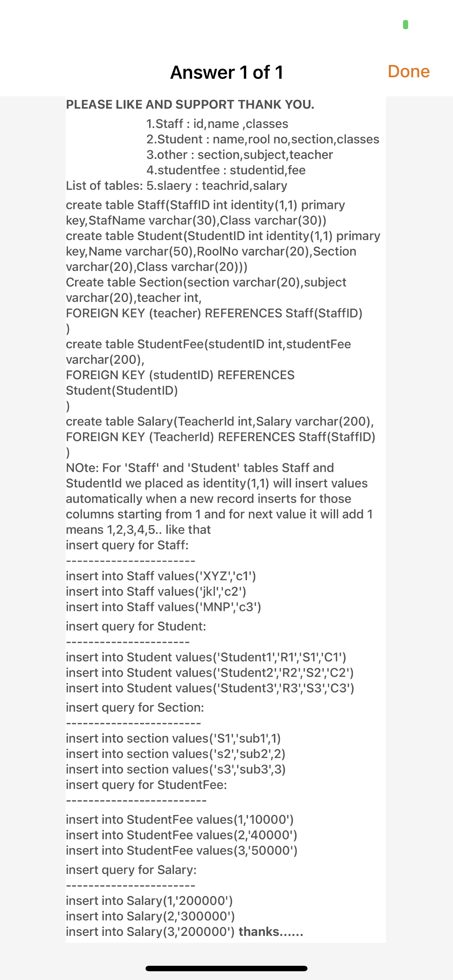Image resolution: width=453 pixels, height=980 pixels.
Task: Tap the green camera indicator dot
Action: tap(406, 25)
